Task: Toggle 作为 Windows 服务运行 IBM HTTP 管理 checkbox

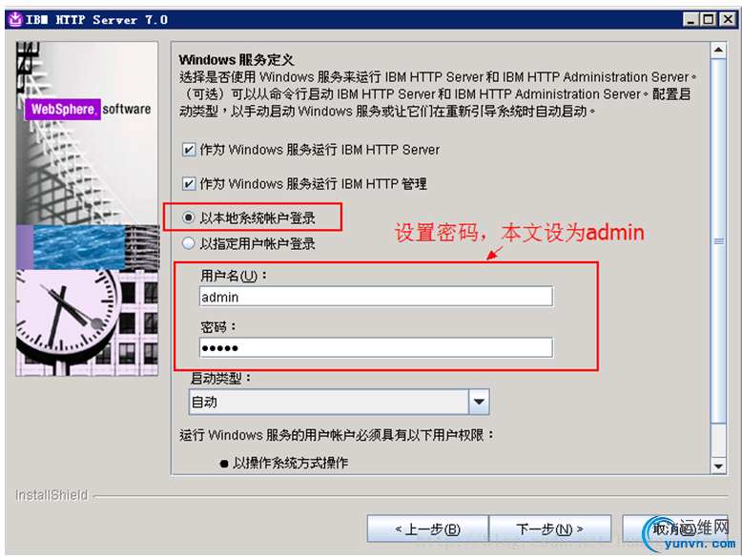Action: [188, 184]
